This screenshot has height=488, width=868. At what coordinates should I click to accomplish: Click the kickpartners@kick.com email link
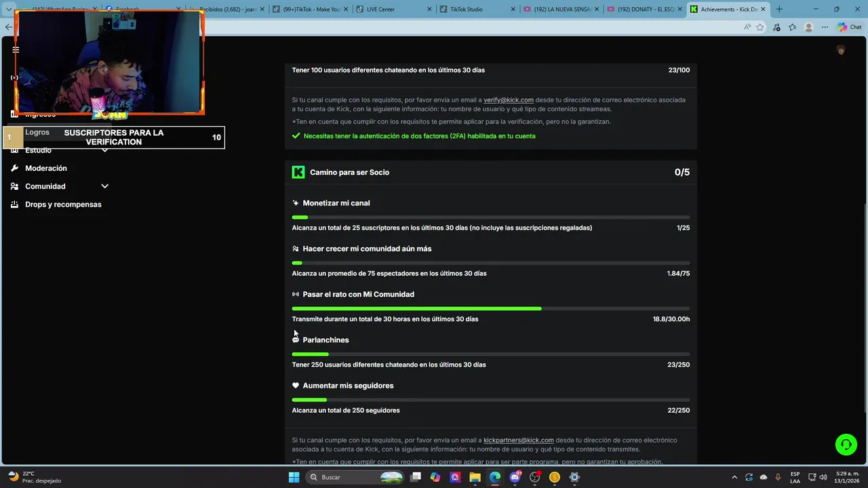coord(519,440)
